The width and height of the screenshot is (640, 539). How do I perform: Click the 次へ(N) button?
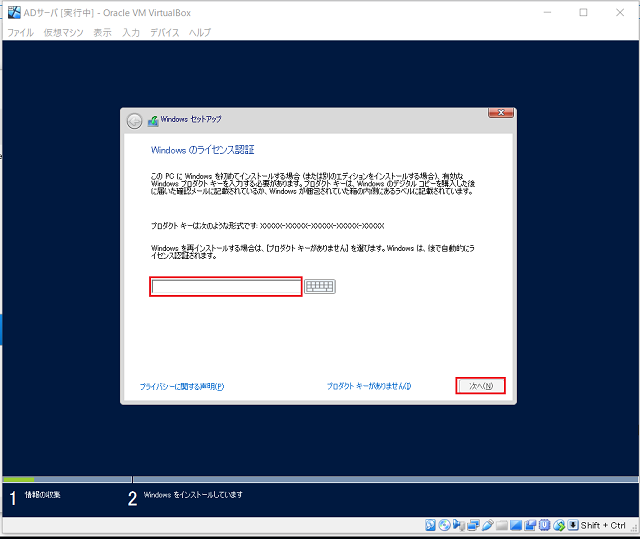(x=480, y=386)
